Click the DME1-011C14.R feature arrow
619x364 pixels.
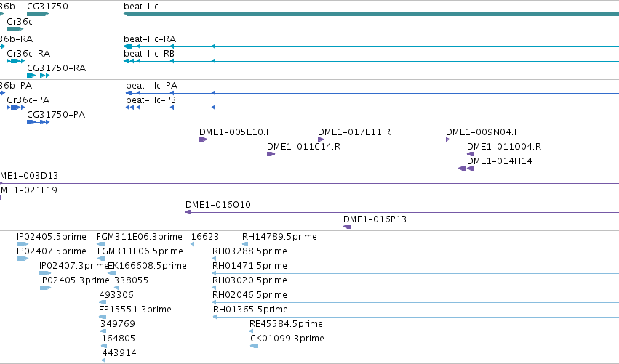[271, 154]
